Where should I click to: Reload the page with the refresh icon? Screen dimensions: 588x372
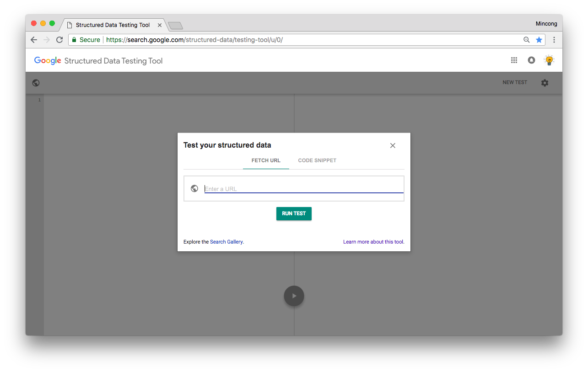(59, 40)
